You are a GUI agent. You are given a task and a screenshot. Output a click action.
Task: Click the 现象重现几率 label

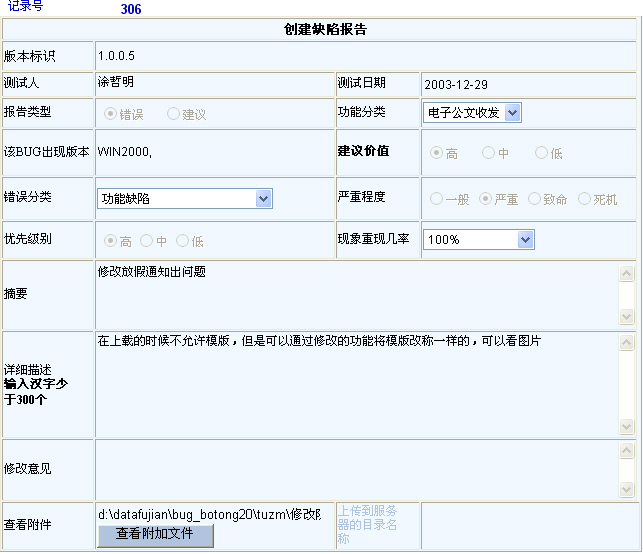click(x=373, y=239)
